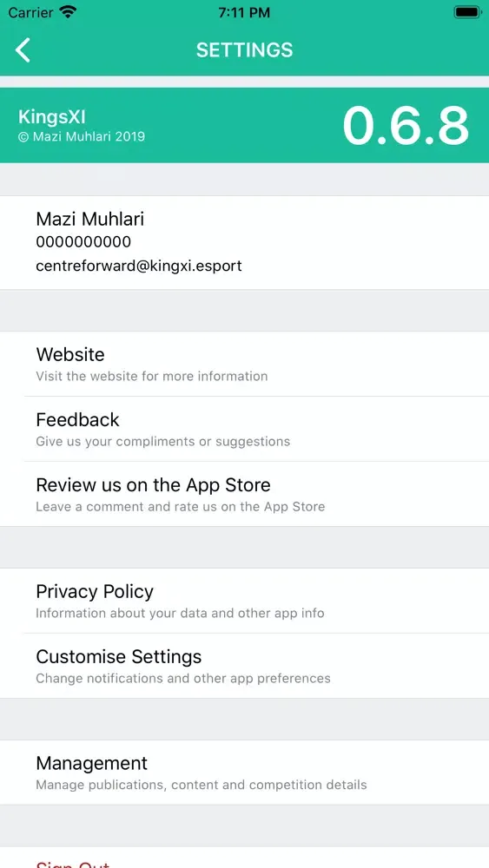Select Review us on the App Store

(x=244, y=494)
